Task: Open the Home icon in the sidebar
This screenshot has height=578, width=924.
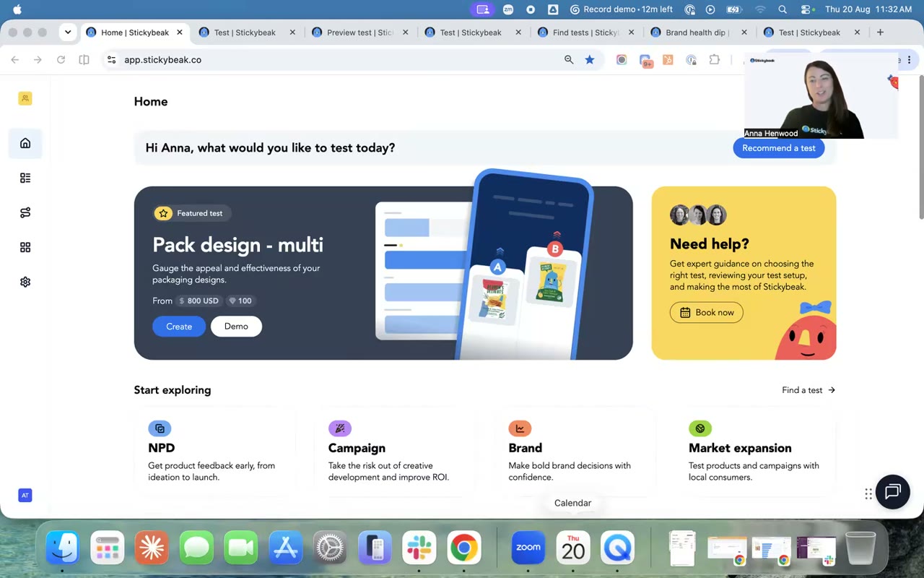Action: click(25, 143)
